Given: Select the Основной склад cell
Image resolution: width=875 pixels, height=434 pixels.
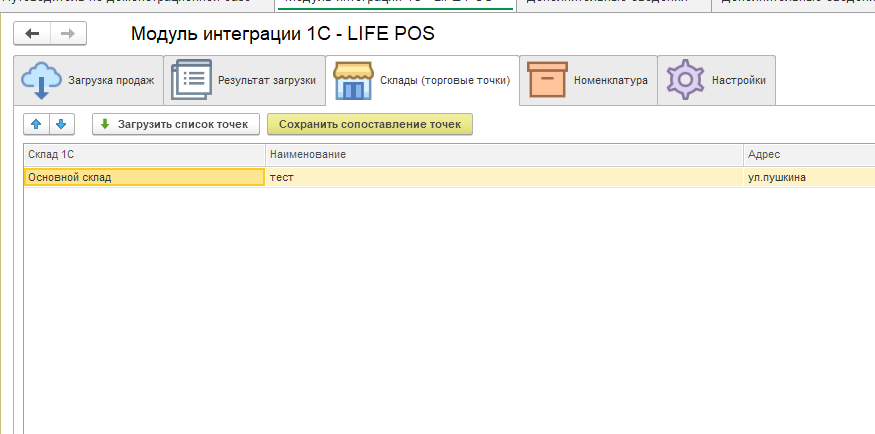Looking at the screenshot, I should [145, 177].
